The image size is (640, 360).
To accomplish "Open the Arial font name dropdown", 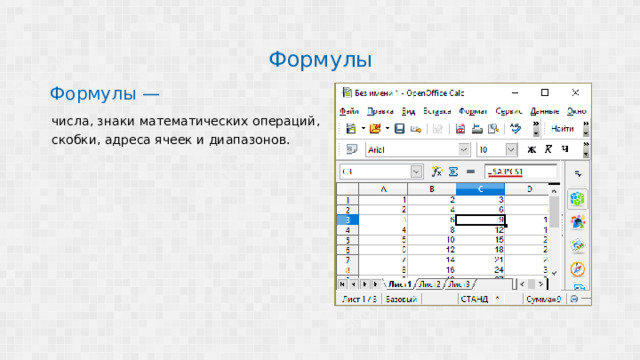I will pyautogui.click(x=464, y=150).
